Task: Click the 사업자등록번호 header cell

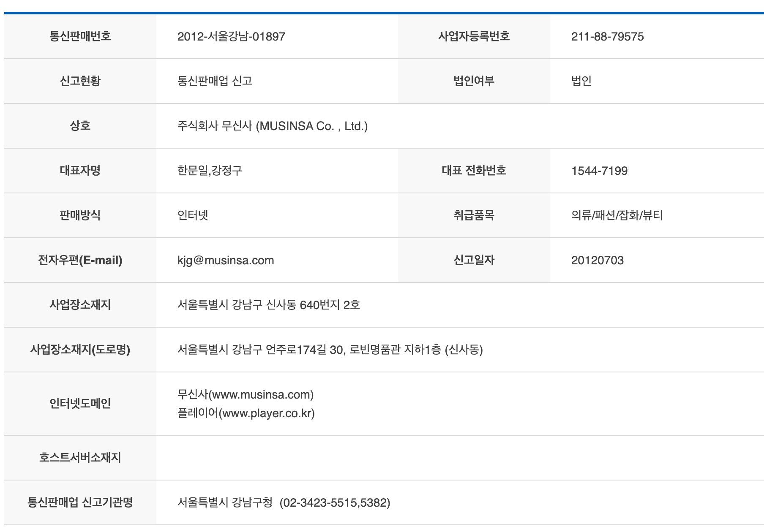Action: pyautogui.click(x=474, y=36)
